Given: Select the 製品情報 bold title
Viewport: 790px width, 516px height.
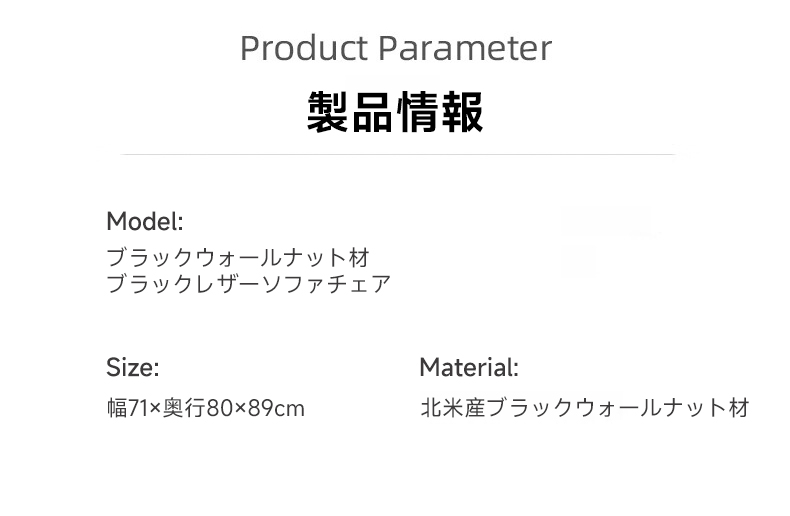Looking at the screenshot, I should pos(396,112).
